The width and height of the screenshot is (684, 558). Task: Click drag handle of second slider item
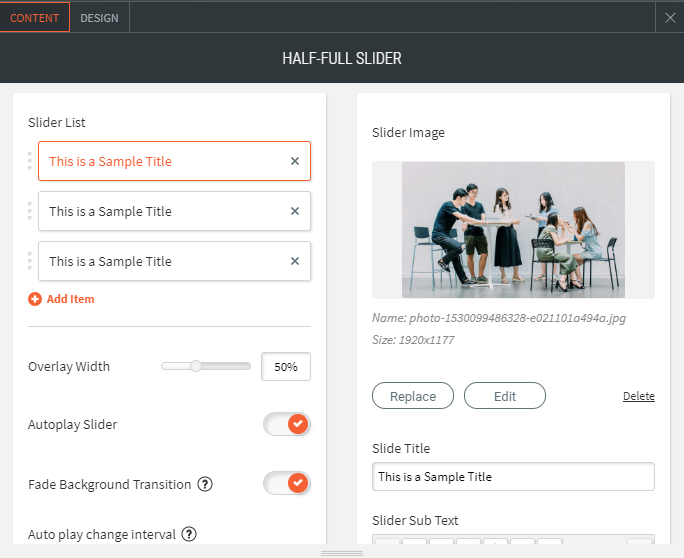tap(30, 211)
